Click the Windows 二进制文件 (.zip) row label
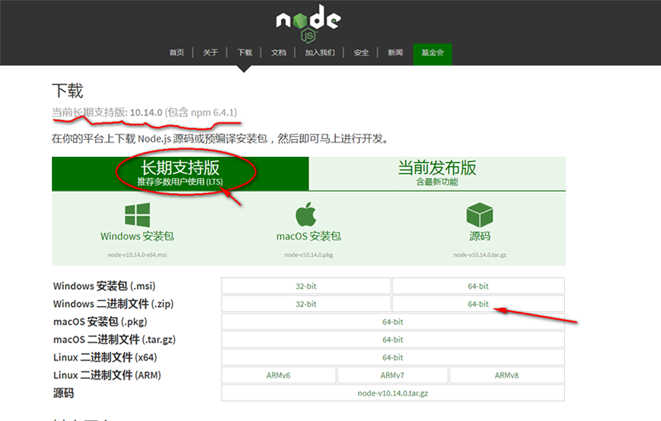Viewport: 661px width, 421px height. (x=113, y=304)
